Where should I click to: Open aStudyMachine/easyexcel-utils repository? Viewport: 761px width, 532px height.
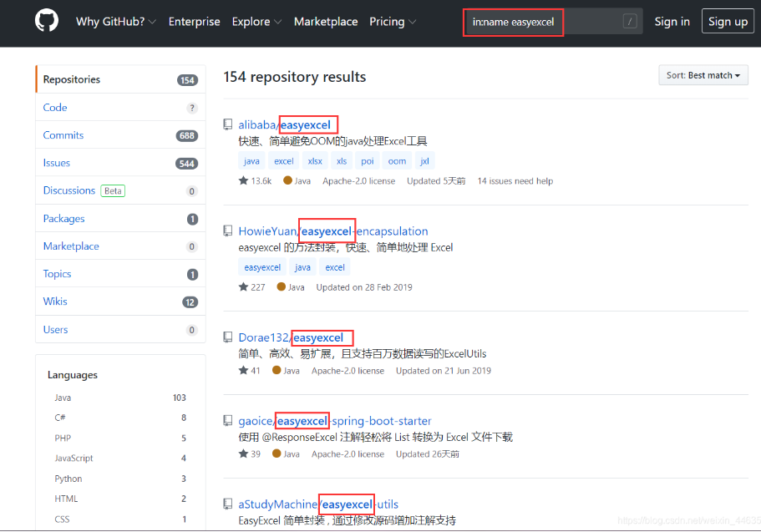(x=318, y=504)
